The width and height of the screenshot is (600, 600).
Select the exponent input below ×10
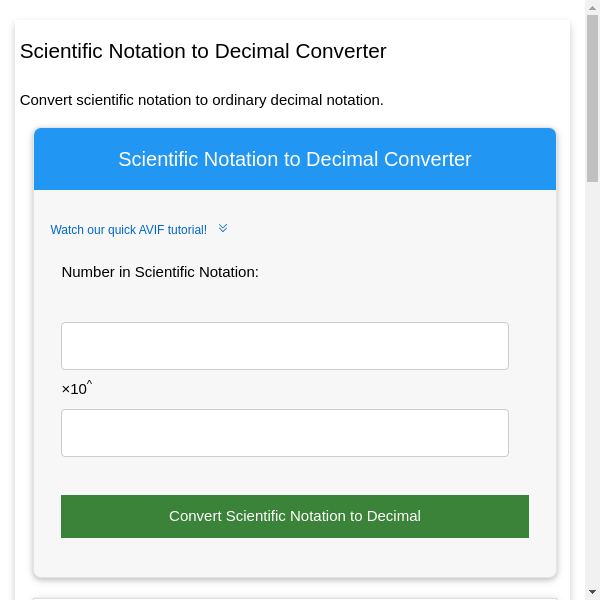[x=284, y=433]
